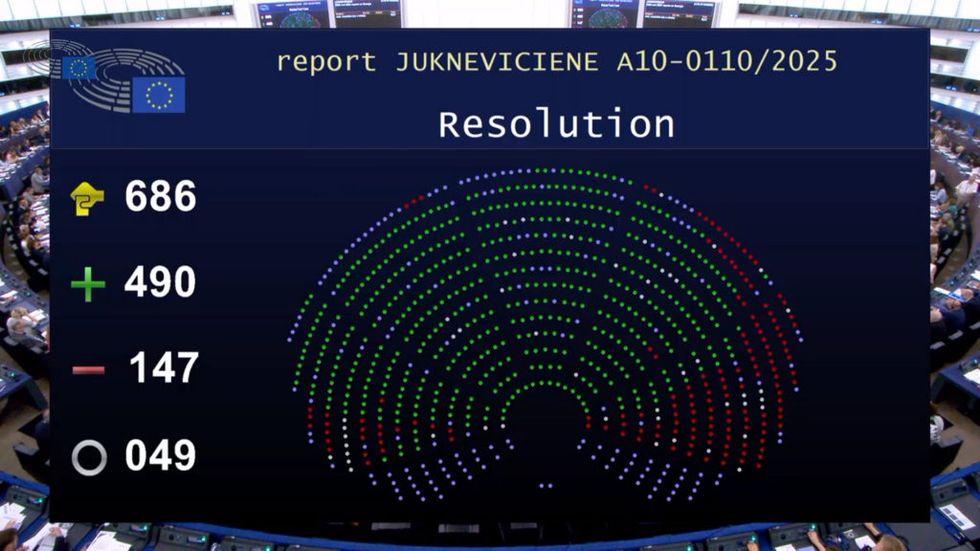Click the green plus votes-in-favour icon
Viewport: 980px width, 551px height.
[x=87, y=284]
